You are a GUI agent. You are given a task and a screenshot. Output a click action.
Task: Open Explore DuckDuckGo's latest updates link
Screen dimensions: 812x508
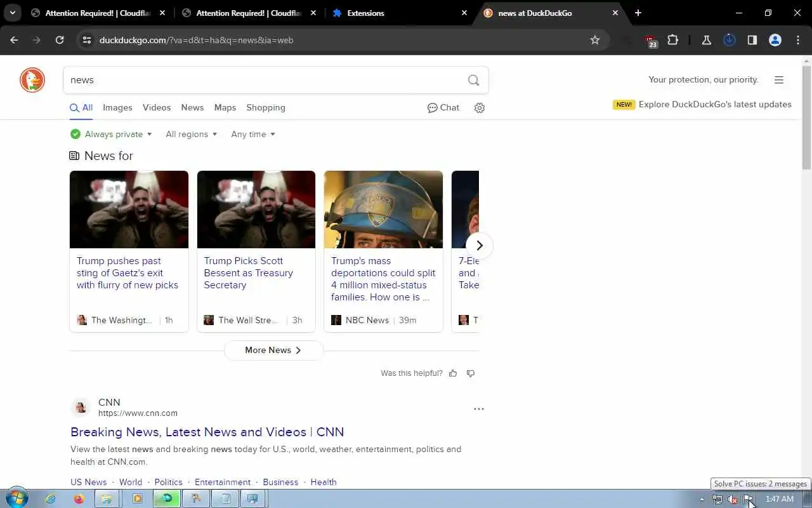[715, 104]
